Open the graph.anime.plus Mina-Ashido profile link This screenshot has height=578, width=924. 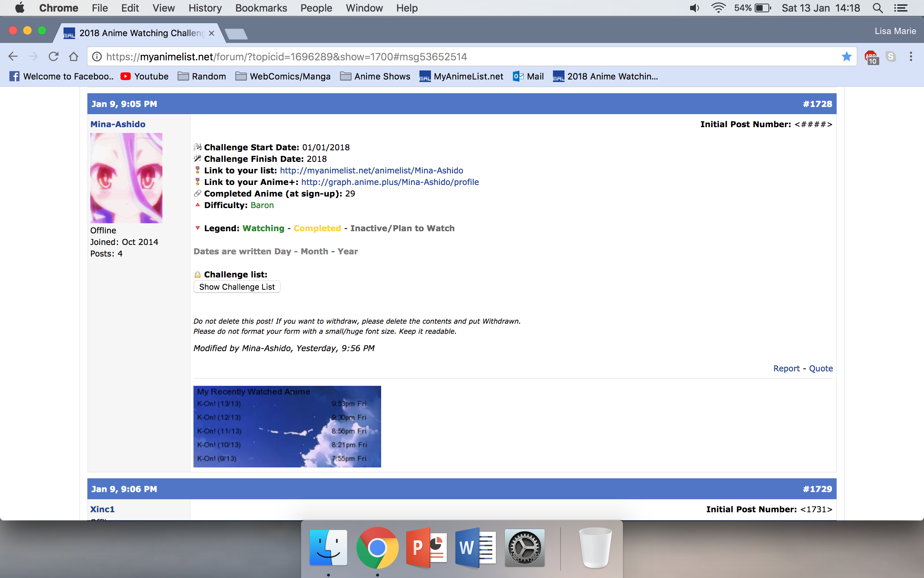coord(390,182)
